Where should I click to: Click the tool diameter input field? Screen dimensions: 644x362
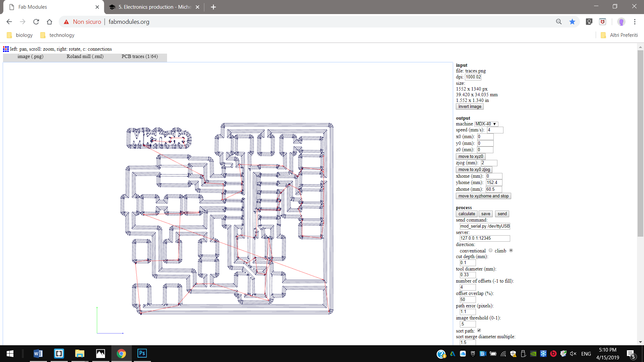click(x=467, y=275)
